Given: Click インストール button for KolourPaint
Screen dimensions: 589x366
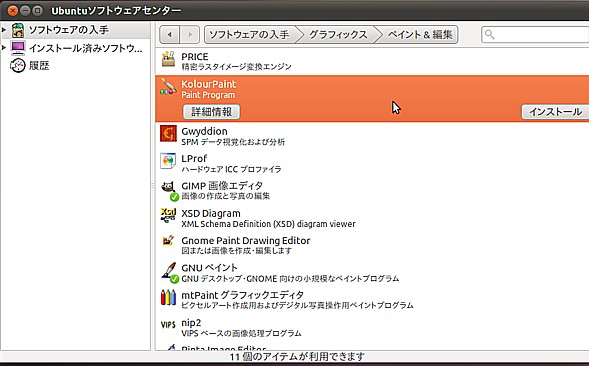Looking at the screenshot, I should (x=556, y=112).
